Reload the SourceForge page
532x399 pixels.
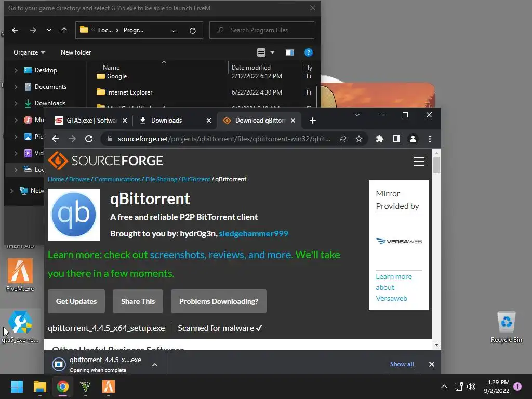pyautogui.click(x=89, y=139)
